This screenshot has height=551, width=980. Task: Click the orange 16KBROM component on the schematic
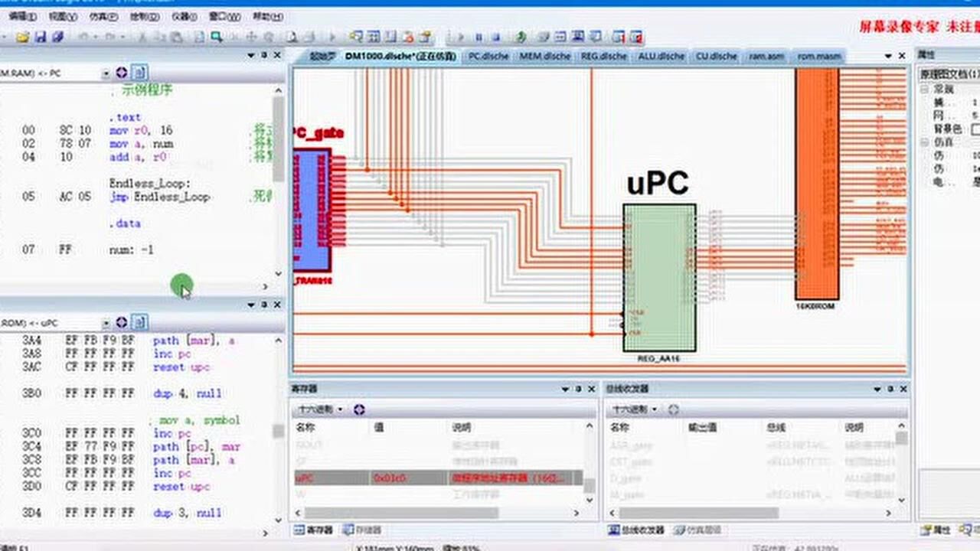point(817,184)
